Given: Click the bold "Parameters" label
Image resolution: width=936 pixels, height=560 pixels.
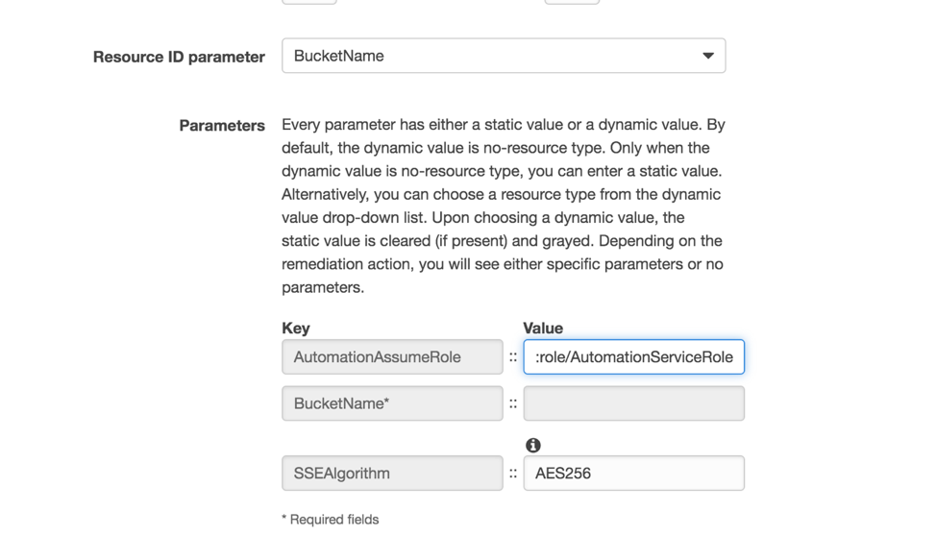Looking at the screenshot, I should point(222,126).
